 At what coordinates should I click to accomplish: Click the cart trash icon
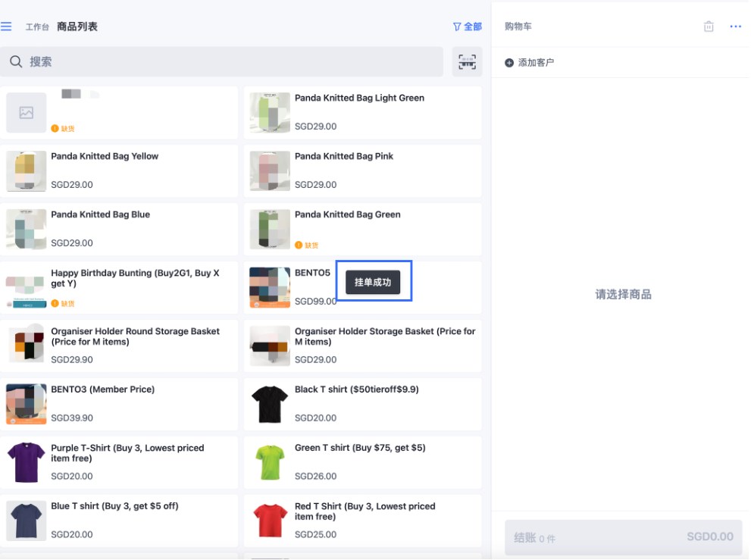pyautogui.click(x=709, y=27)
